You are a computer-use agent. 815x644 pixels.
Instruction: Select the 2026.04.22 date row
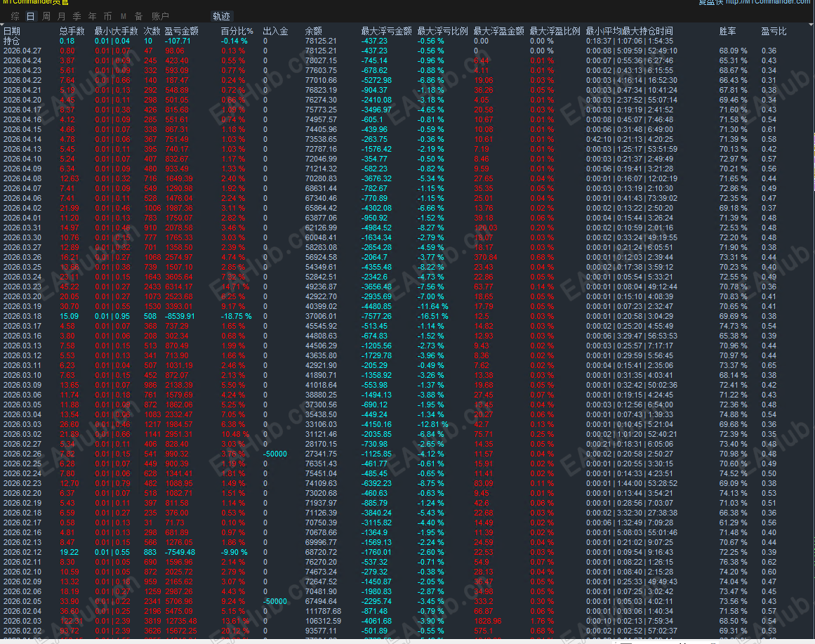[x=22, y=81]
